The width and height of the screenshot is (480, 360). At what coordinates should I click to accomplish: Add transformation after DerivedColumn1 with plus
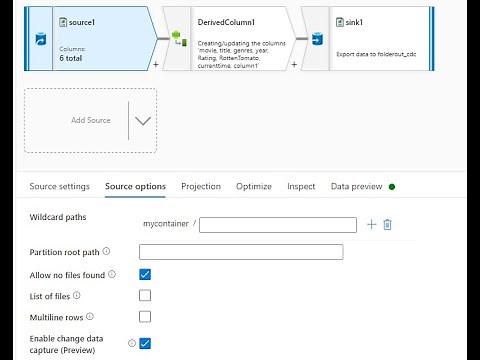(x=294, y=64)
